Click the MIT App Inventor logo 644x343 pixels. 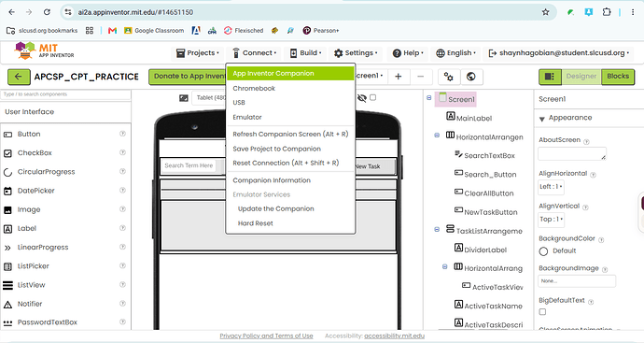[x=45, y=51]
